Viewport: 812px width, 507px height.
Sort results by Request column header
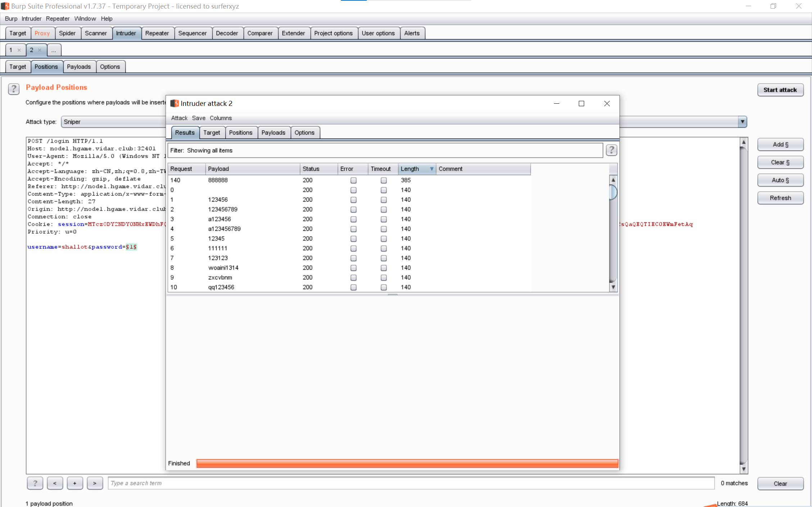(x=186, y=169)
